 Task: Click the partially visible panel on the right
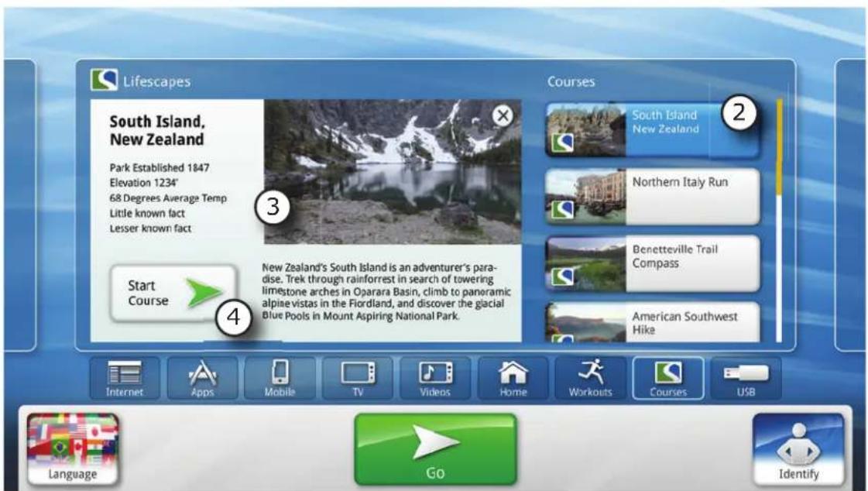[850, 204]
